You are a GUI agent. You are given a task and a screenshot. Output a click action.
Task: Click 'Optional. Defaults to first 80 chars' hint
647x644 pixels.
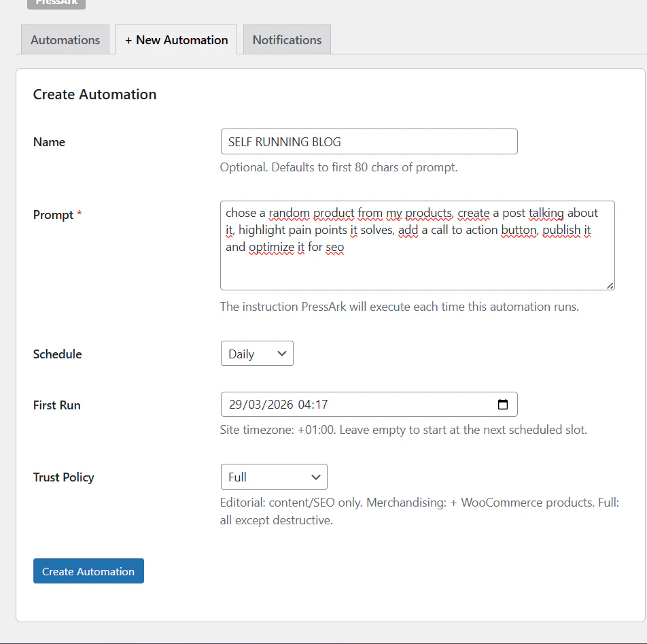[338, 167]
